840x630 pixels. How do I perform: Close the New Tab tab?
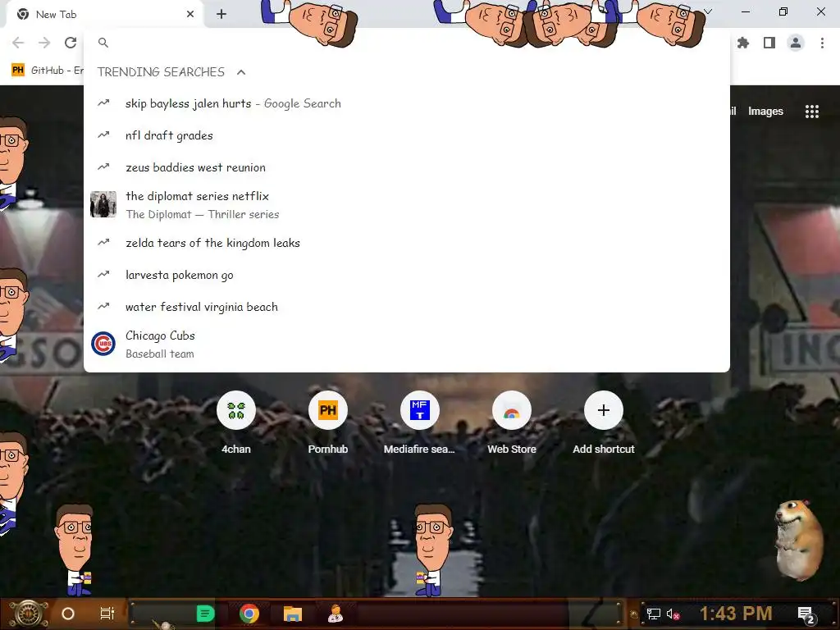[190, 15]
